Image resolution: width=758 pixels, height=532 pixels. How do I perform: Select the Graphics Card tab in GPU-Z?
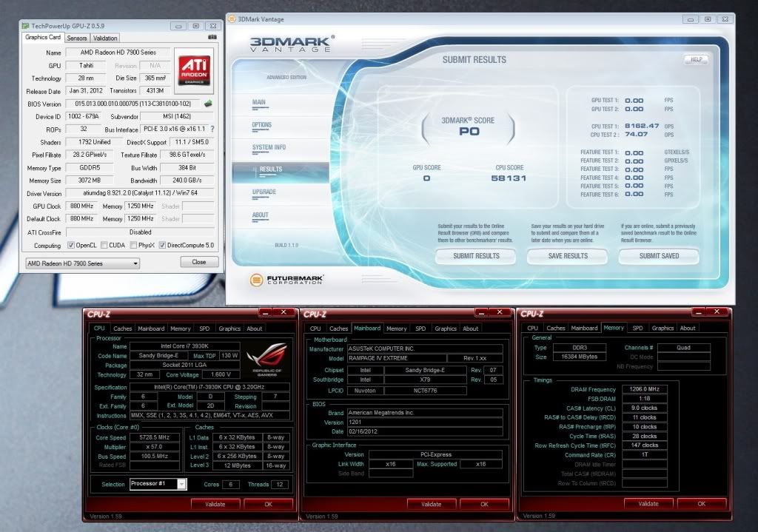pyautogui.click(x=43, y=37)
